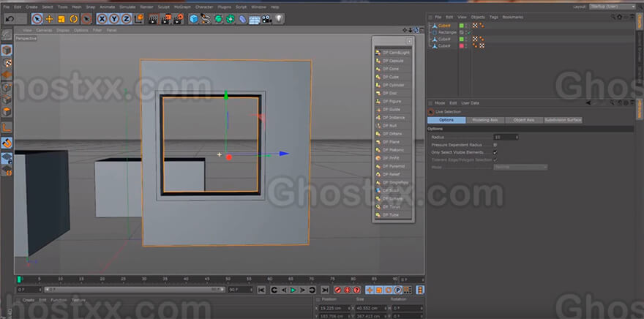Open the viewport Cameras menu
Screen dimensions: 644x319
(x=44, y=31)
